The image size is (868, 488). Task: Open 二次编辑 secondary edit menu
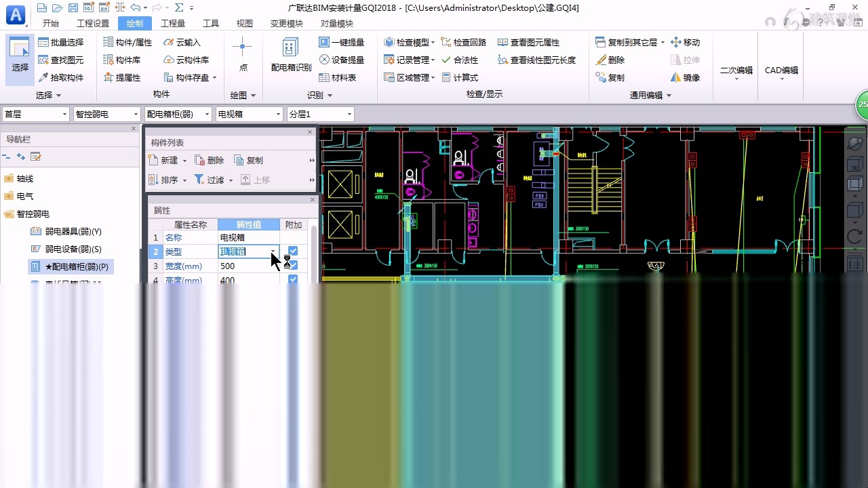tap(736, 73)
